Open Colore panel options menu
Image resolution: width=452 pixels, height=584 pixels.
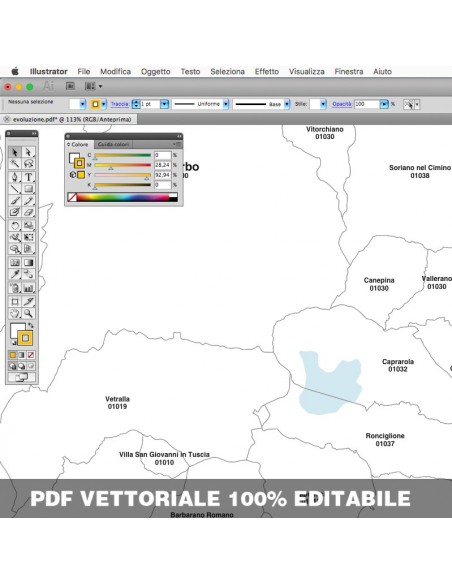pyautogui.click(x=177, y=144)
